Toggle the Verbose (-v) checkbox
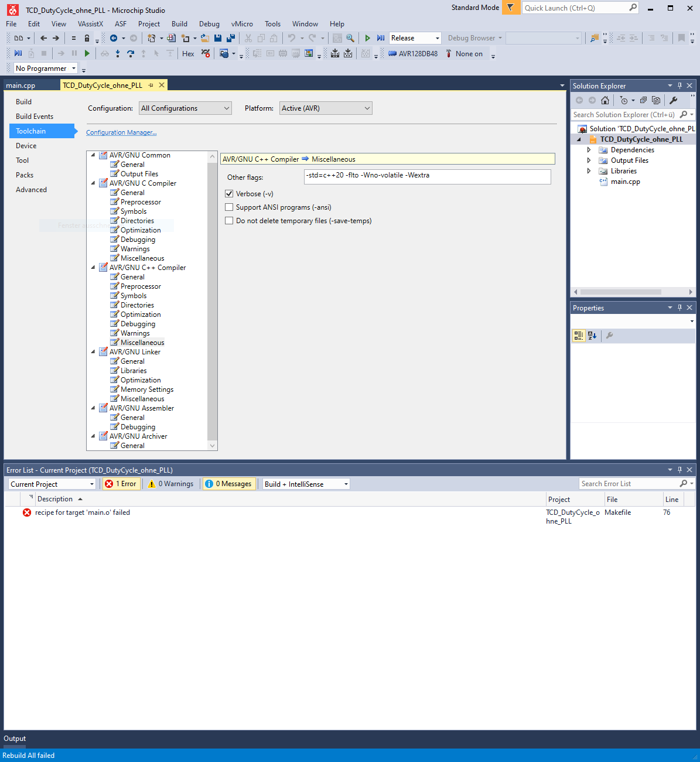Viewport: 700px width, 762px height. pyautogui.click(x=229, y=194)
